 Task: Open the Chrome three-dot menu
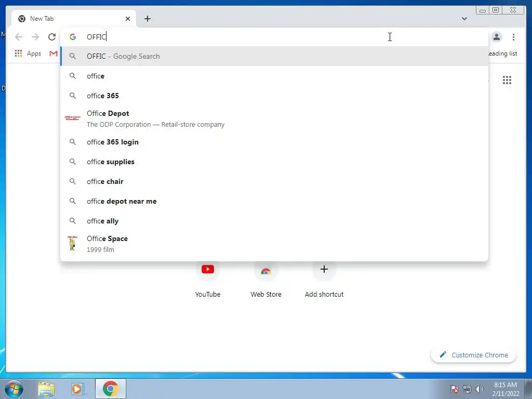513,37
